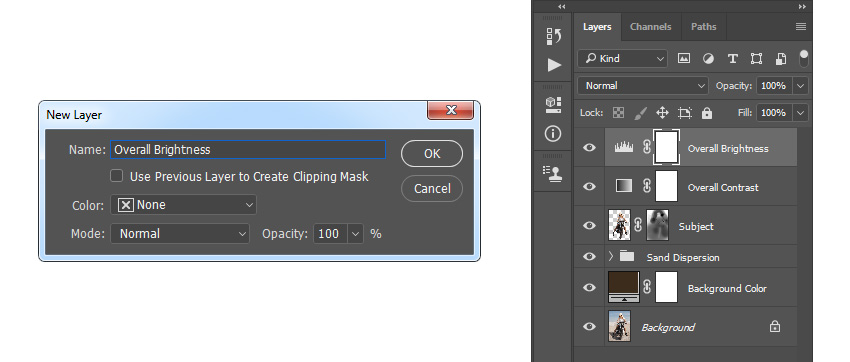Lock transparent pixels icon
The width and height of the screenshot is (850, 362).
click(x=618, y=113)
